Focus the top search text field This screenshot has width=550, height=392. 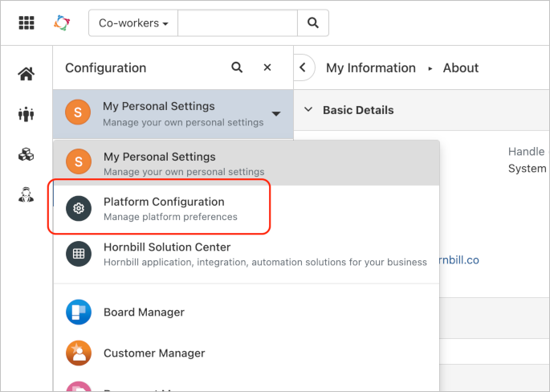click(237, 23)
